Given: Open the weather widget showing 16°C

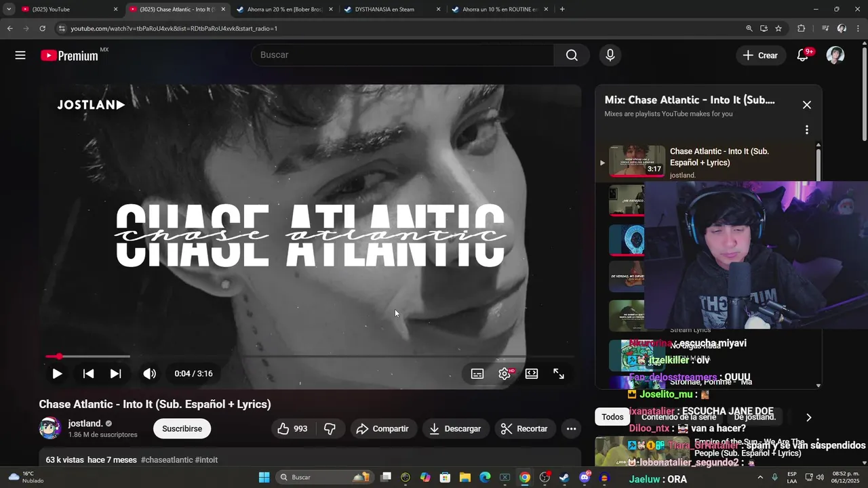Looking at the screenshot, I should click(26, 477).
